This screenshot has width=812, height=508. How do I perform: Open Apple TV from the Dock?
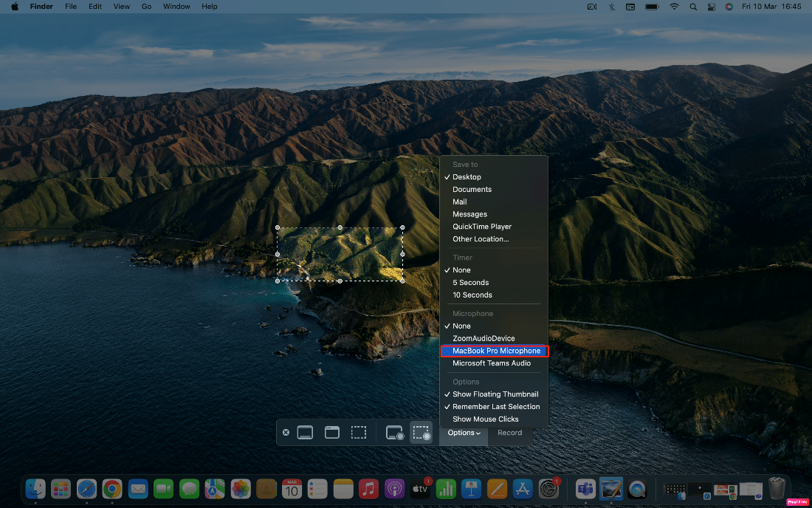(x=420, y=488)
